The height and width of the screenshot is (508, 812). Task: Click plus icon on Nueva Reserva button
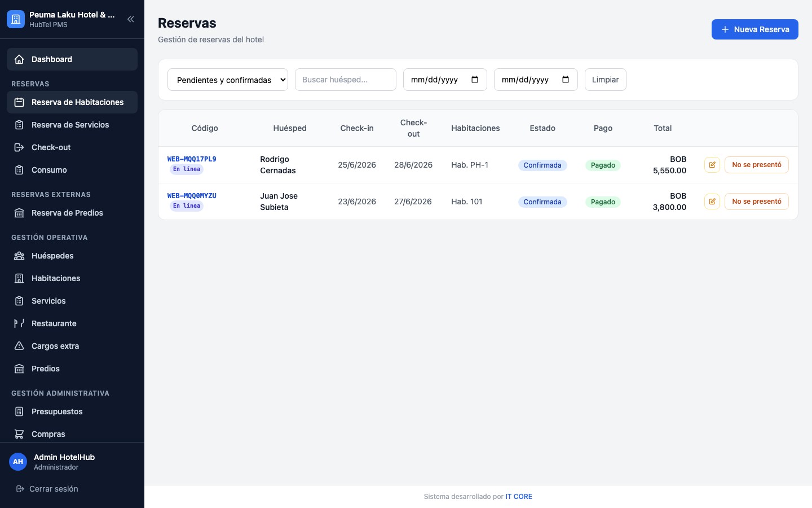coord(725,29)
